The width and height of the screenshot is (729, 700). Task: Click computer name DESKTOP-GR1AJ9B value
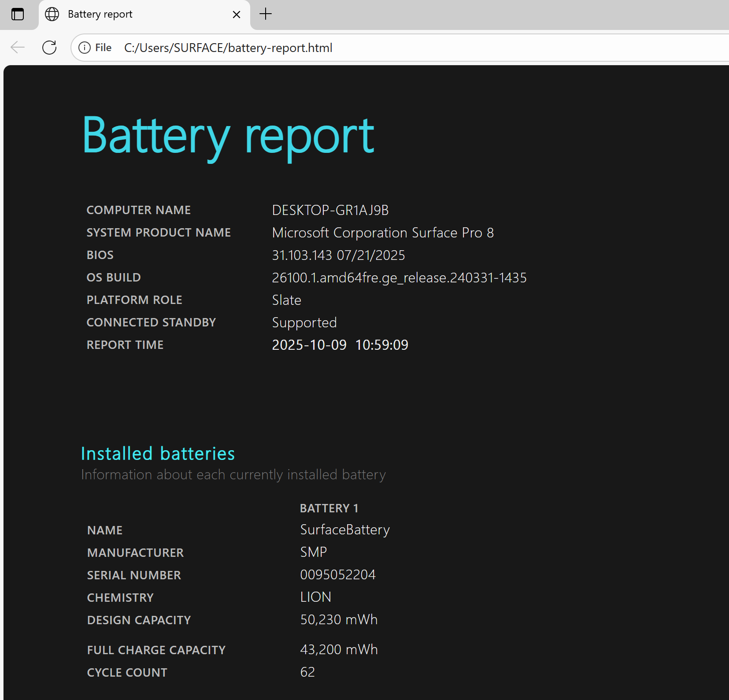[x=330, y=210]
